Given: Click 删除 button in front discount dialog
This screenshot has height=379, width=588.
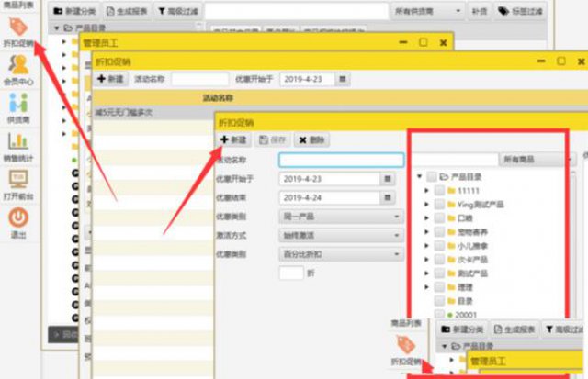Looking at the screenshot, I should tap(311, 139).
